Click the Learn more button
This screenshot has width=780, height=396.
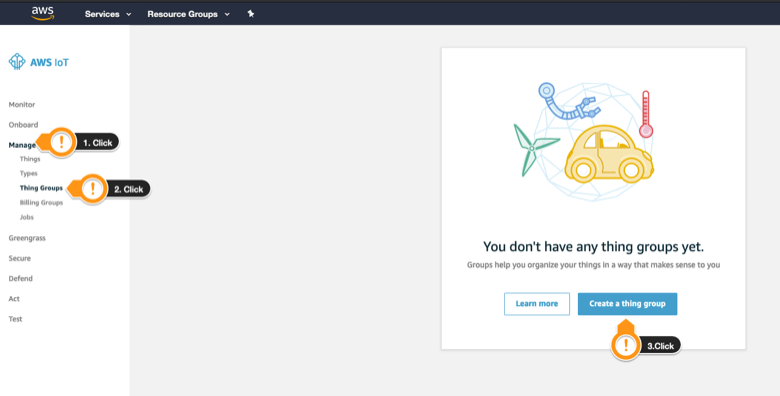point(537,304)
